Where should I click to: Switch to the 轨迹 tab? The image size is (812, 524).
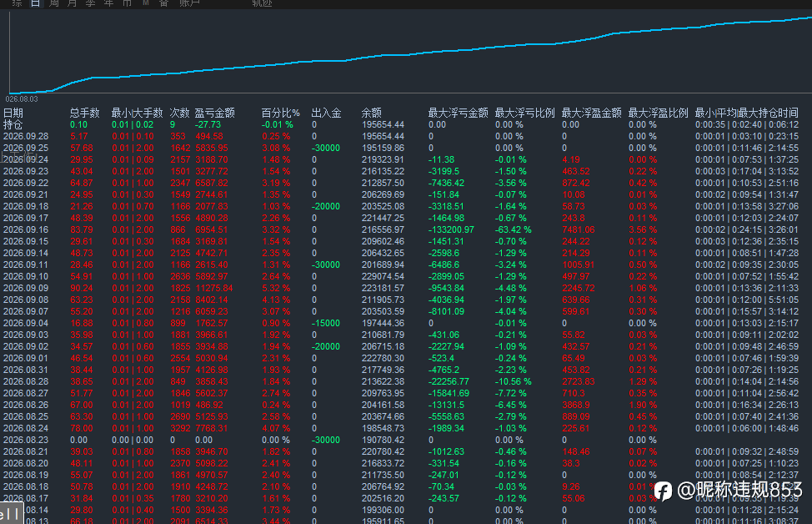tap(262, 3)
